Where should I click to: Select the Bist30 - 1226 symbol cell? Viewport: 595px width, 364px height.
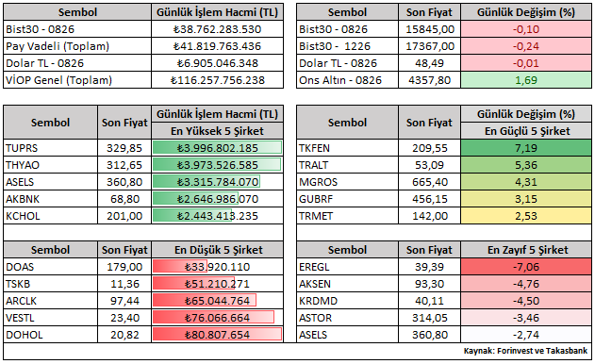[347, 46]
